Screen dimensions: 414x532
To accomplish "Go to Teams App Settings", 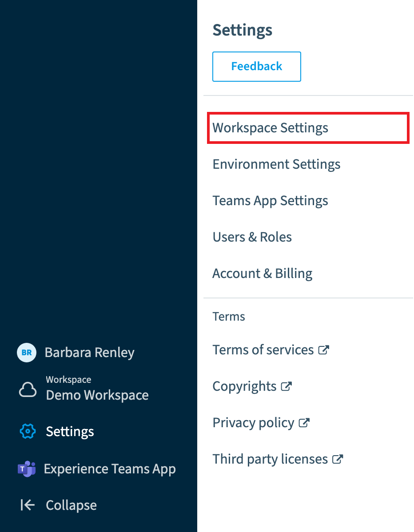I will pyautogui.click(x=270, y=201).
